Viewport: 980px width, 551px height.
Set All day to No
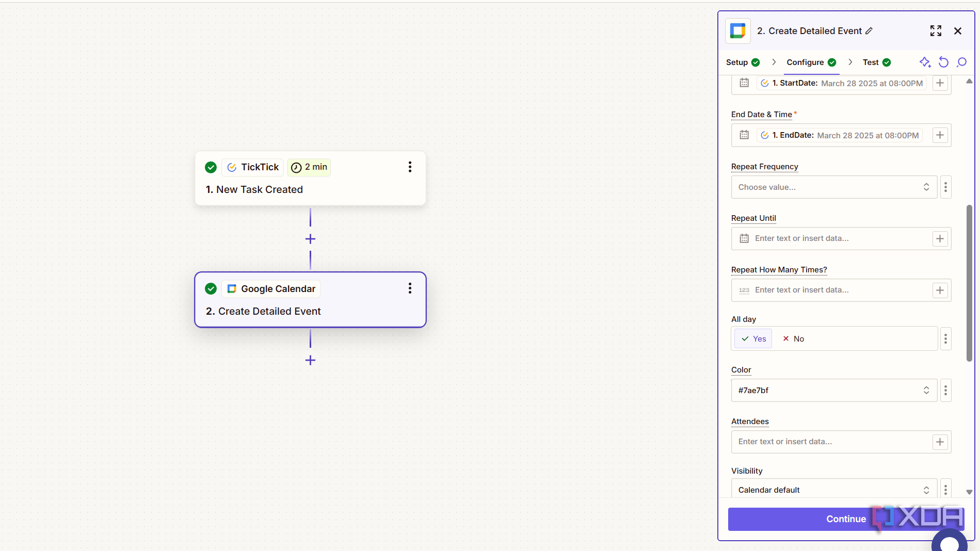793,338
